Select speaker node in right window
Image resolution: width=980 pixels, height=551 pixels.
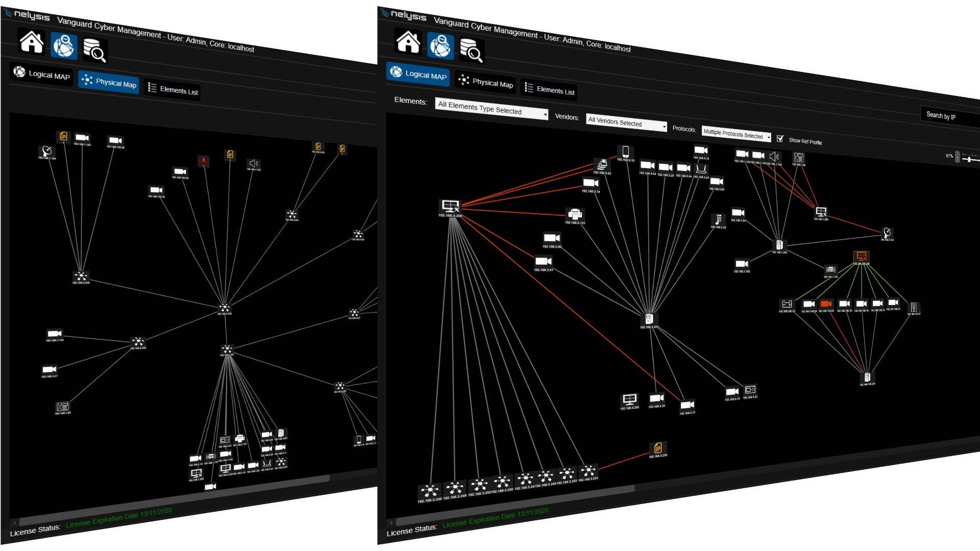click(x=774, y=158)
